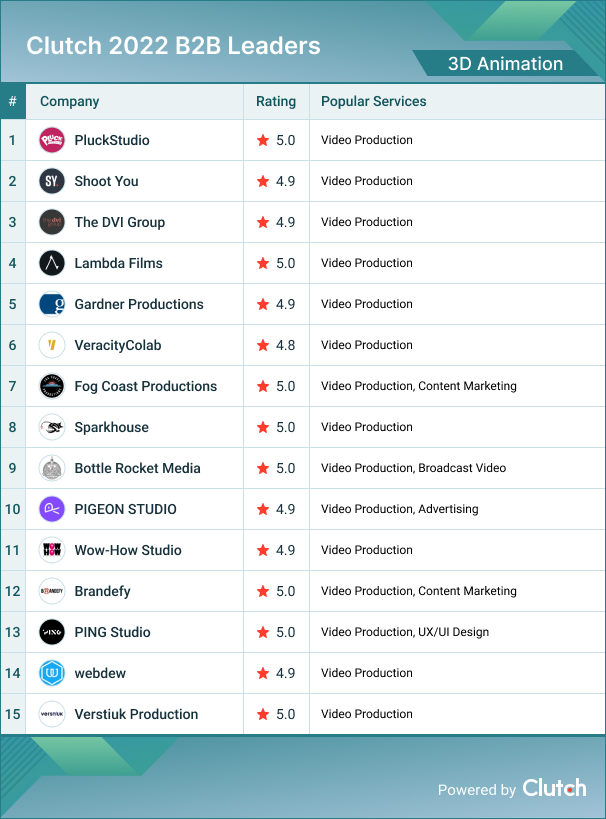Click the Brandefy company name
Screen dimensions: 606x819
(x=102, y=591)
